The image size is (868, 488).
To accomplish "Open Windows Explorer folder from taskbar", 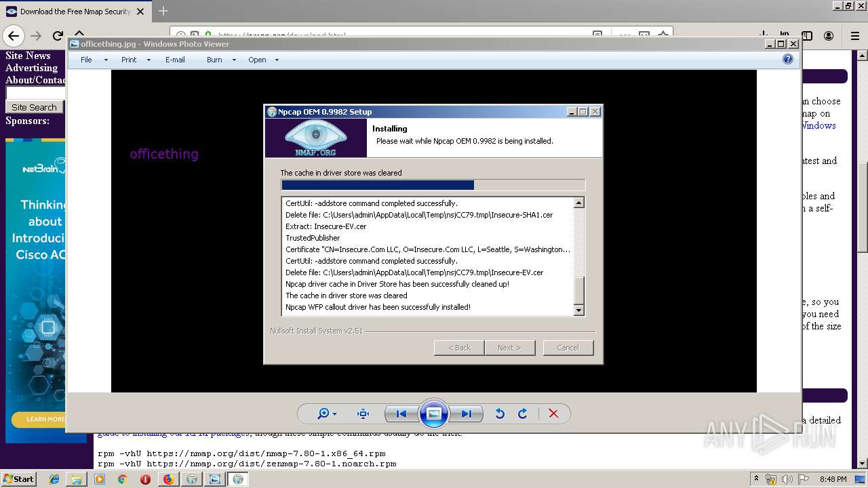I will (77, 479).
